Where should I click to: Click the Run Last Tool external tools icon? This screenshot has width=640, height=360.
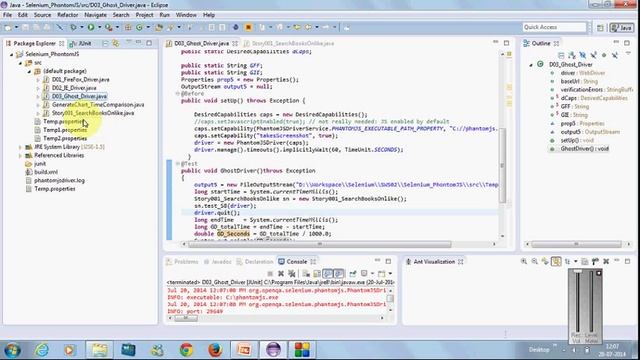point(109,27)
